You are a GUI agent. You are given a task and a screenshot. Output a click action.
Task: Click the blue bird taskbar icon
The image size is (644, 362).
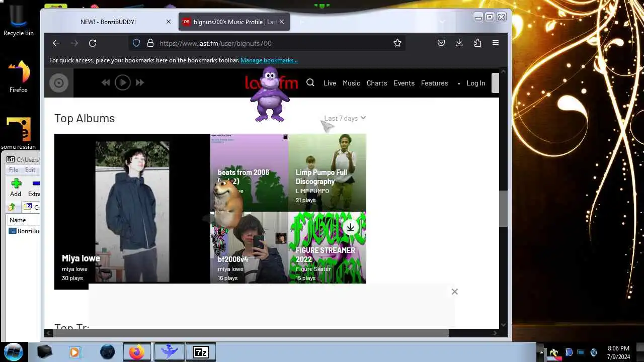tap(170, 352)
